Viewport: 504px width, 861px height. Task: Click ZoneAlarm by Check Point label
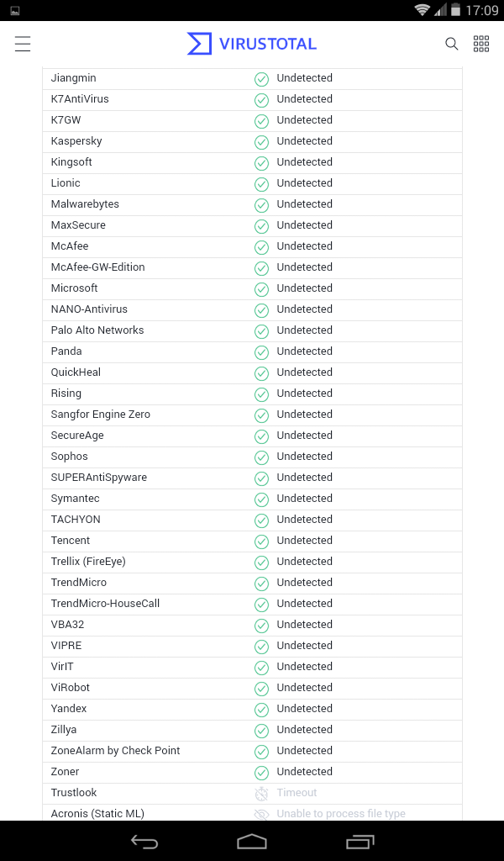click(115, 751)
